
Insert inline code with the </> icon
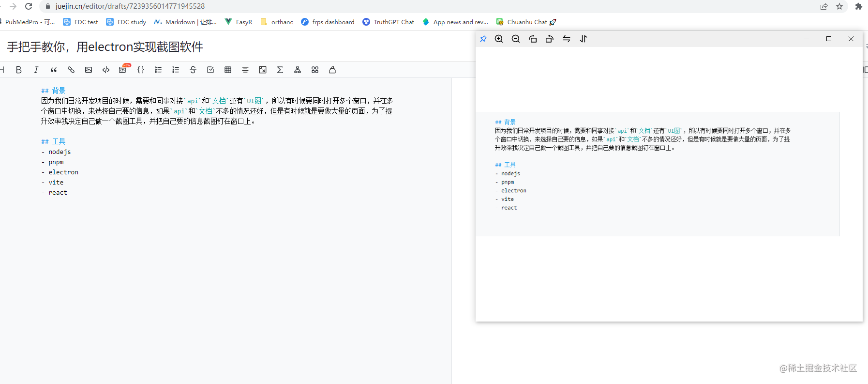(x=106, y=70)
